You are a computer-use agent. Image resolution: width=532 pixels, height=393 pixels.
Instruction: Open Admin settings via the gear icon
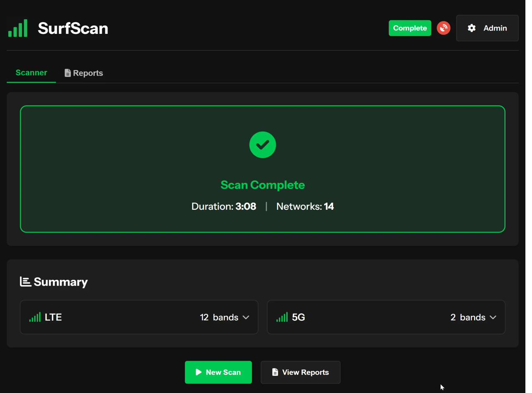click(471, 28)
